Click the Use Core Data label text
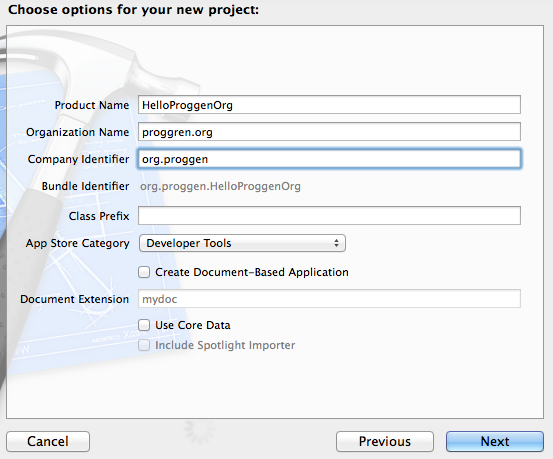 click(193, 325)
